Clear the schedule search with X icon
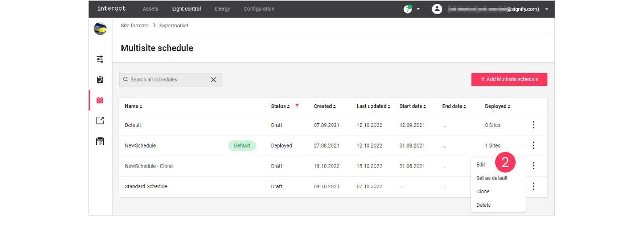Screen dimensions: 644x230 [x=213, y=80]
